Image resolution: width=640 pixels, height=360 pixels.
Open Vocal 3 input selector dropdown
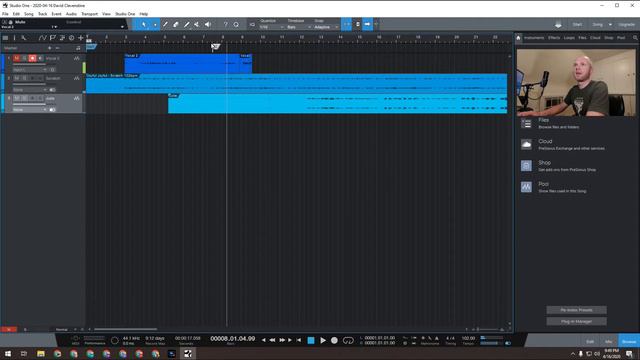(30, 70)
